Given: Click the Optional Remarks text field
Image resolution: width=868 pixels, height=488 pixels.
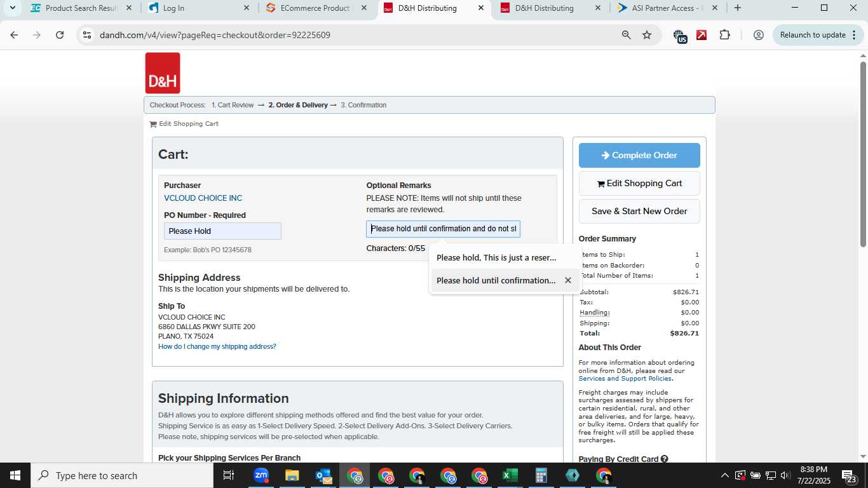Looking at the screenshot, I should (443, 229).
